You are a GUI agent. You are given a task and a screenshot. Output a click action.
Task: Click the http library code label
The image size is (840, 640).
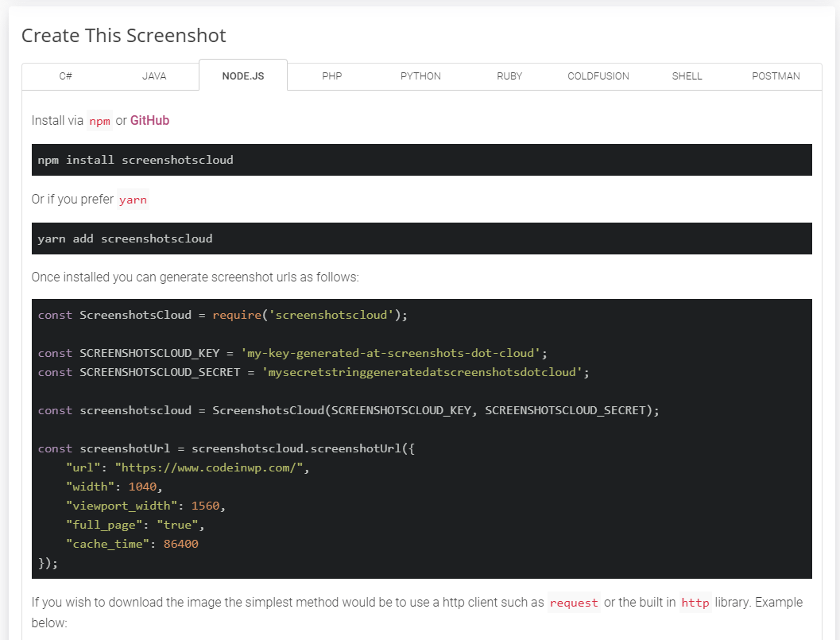[x=695, y=603]
